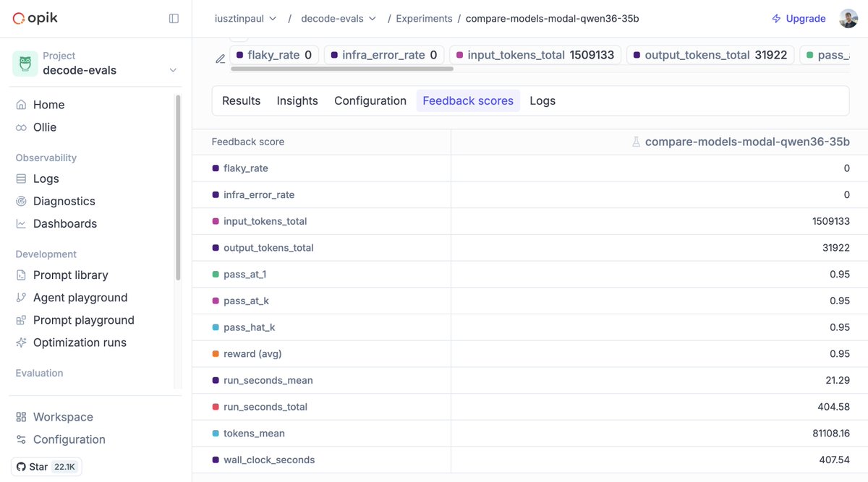Open iusztinpaul workspace dropdown

(x=246, y=19)
